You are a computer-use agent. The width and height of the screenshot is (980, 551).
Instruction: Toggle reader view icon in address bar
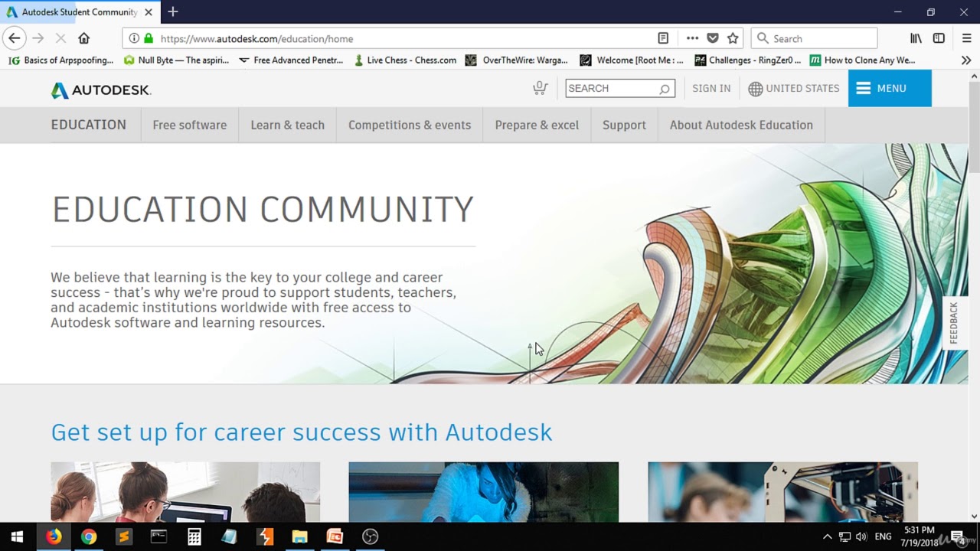(663, 38)
